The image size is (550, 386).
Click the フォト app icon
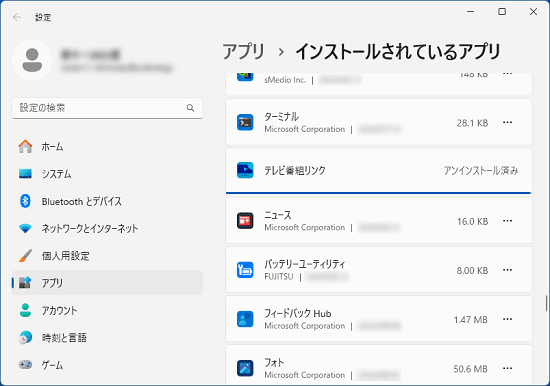(x=245, y=368)
